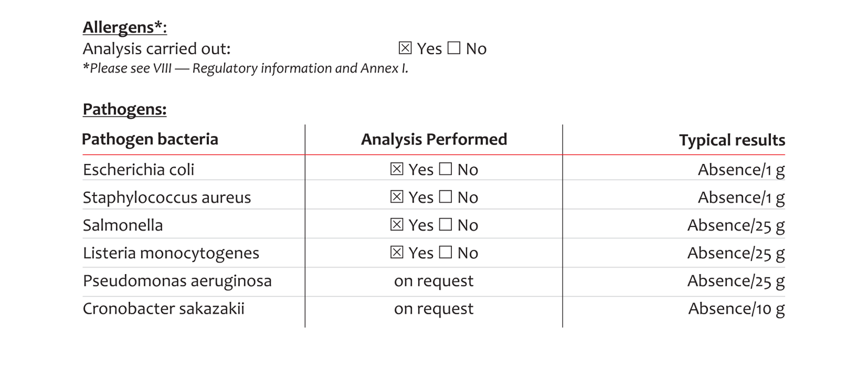Select the Salmonella No checkbox
Screen dimensions: 868x374
pyautogui.click(x=445, y=225)
